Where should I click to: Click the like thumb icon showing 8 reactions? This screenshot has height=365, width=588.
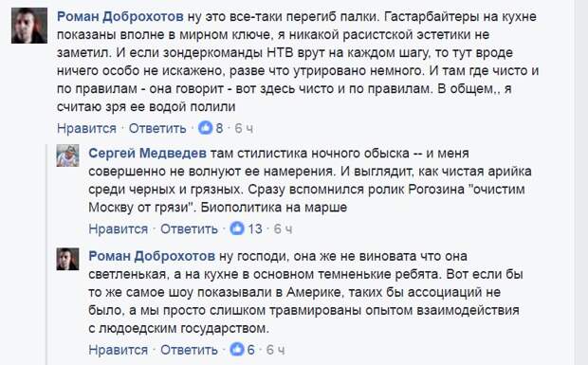[205, 128]
